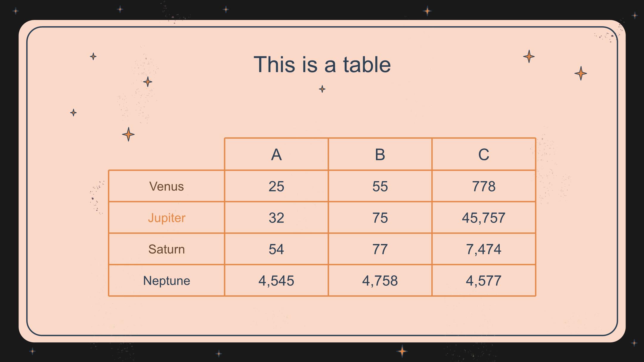Select the Venus cell with value 25
Screen dimensions: 644x362
click(x=276, y=187)
